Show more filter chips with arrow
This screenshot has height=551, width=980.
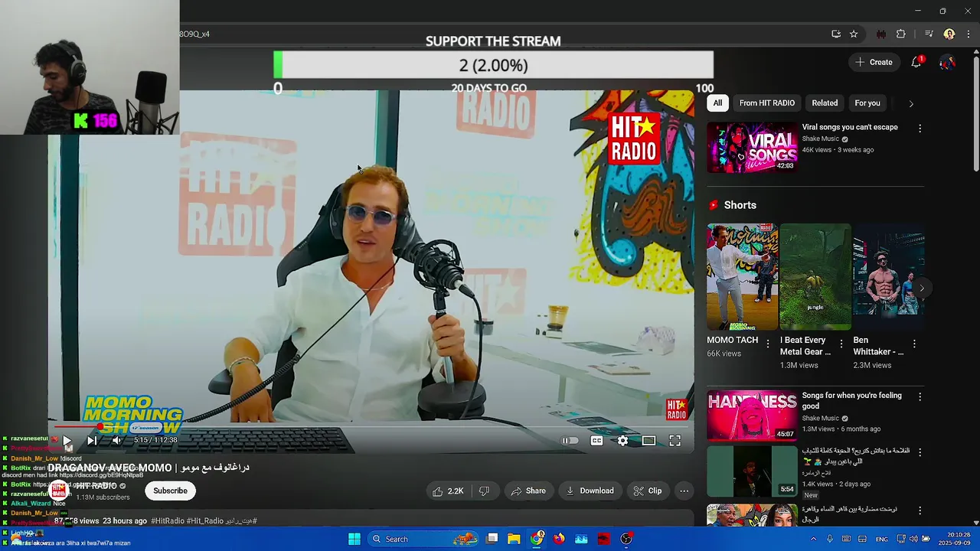(x=910, y=103)
